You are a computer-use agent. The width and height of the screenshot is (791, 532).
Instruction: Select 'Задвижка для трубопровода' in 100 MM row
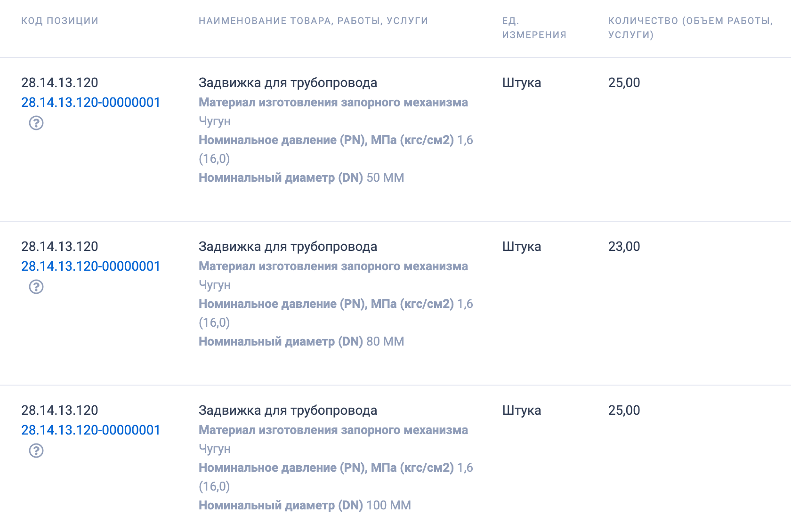pos(288,410)
